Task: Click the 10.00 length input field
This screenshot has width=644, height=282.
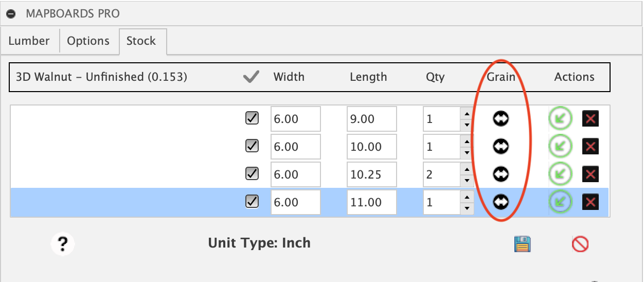Action: (x=371, y=147)
